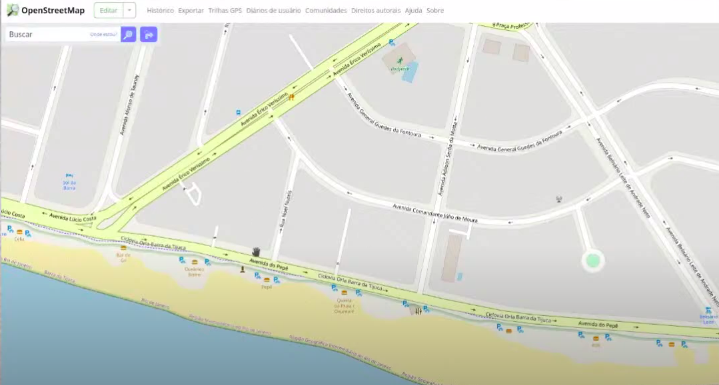The width and height of the screenshot is (719, 385).
Task: Go to Trilhas GPS
Action: coord(225,11)
